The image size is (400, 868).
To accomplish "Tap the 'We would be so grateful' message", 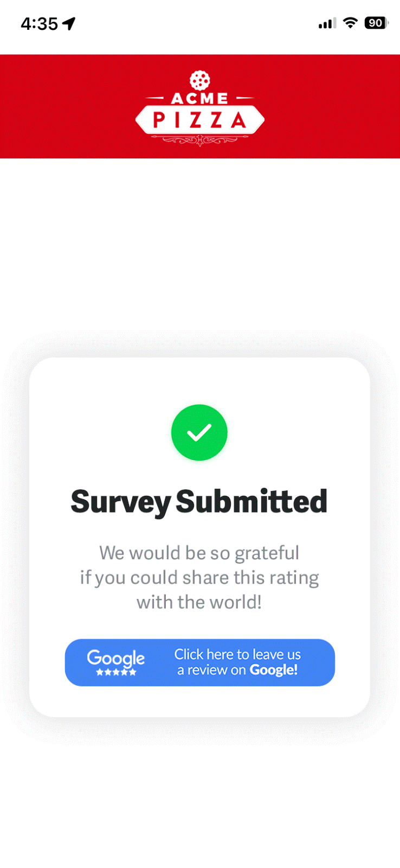I will (x=199, y=553).
